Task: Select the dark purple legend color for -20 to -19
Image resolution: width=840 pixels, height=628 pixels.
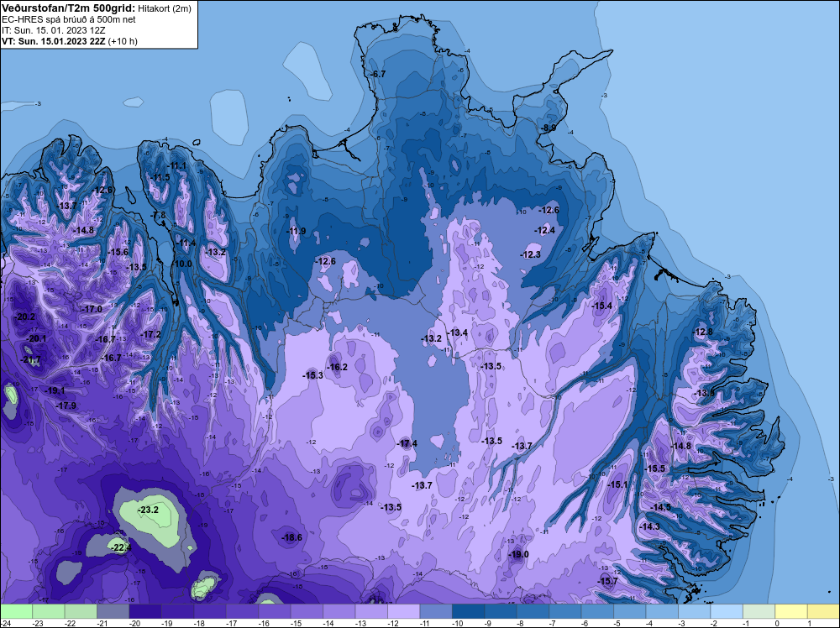Action: point(145,611)
